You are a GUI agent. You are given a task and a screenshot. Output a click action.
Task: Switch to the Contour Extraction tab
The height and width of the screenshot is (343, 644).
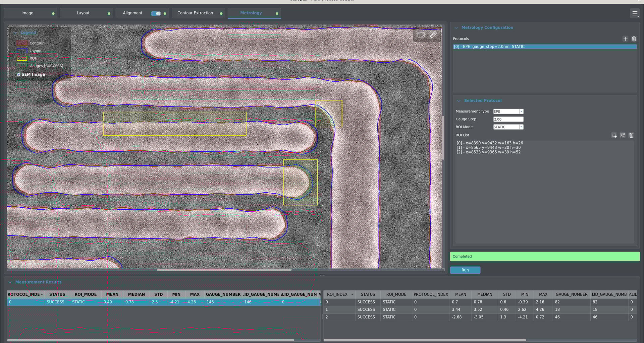(195, 13)
